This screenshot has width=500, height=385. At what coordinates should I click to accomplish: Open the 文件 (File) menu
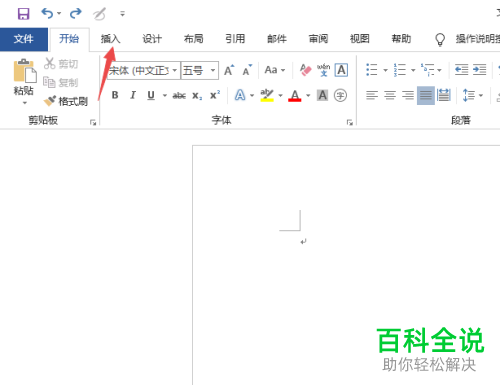pos(24,39)
